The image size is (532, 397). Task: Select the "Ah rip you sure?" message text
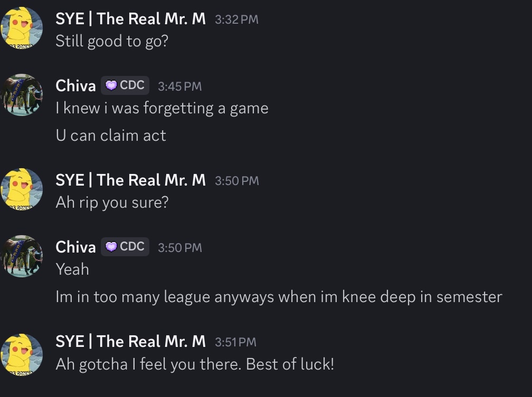click(x=111, y=202)
